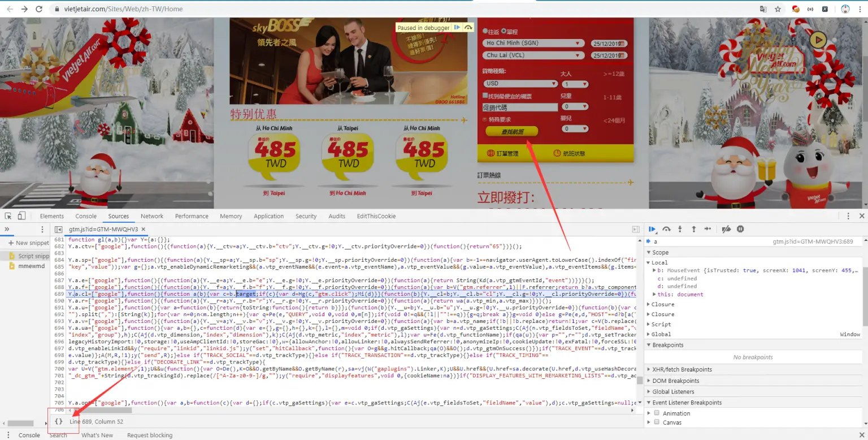
Task: Open 兒童 children count dropdown
Action: 575,106
